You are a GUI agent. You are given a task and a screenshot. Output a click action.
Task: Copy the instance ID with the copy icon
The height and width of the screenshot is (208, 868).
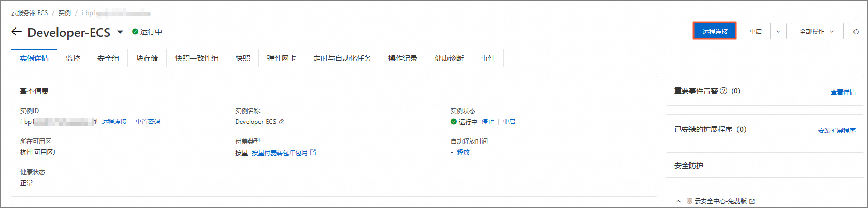(95, 122)
